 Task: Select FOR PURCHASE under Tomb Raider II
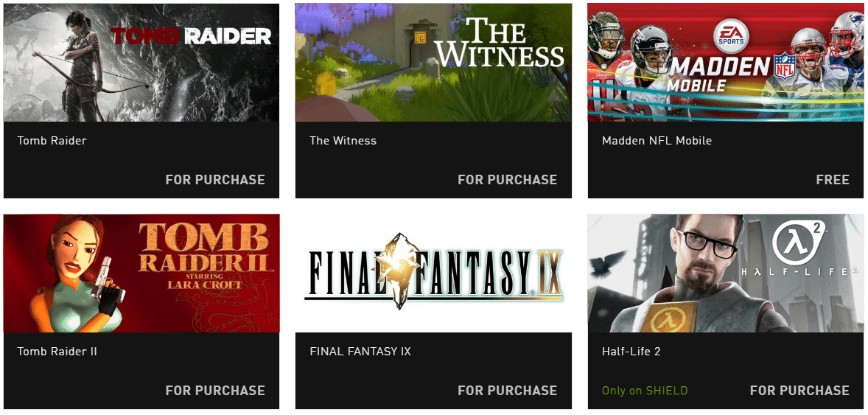(x=215, y=390)
